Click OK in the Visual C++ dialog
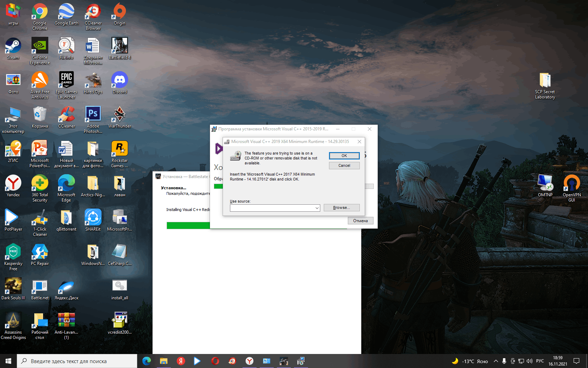Viewport: 588px width, 368px height. click(344, 156)
